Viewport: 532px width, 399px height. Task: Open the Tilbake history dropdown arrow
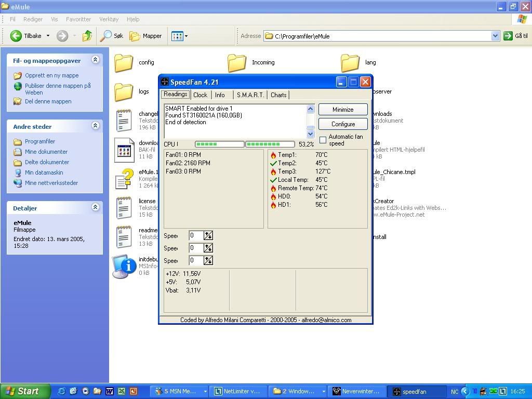[48, 36]
